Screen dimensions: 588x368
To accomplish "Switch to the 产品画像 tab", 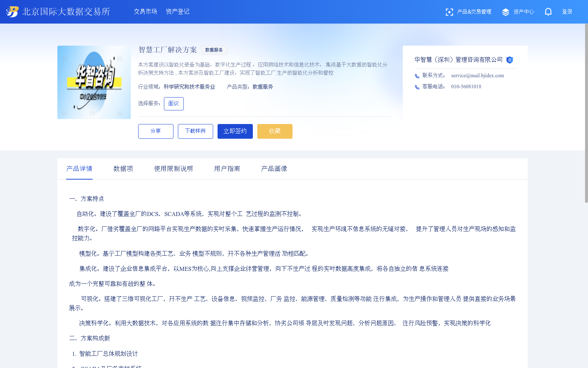I will [x=274, y=169].
